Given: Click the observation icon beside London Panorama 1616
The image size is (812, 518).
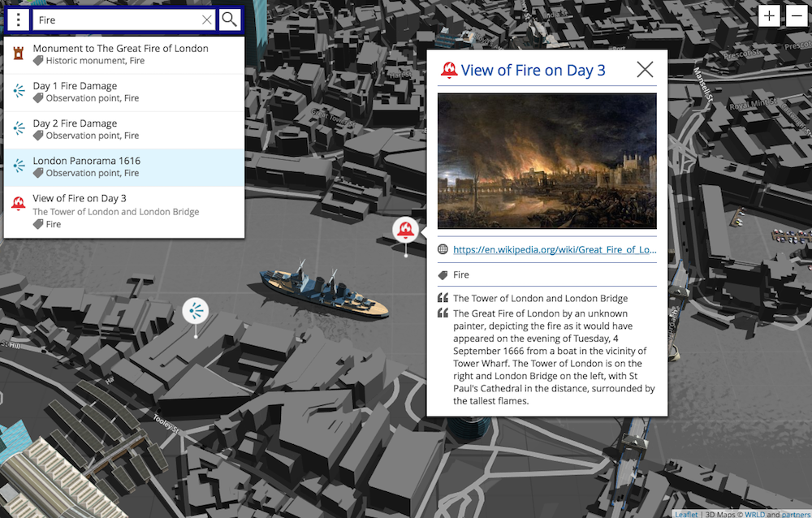Looking at the screenshot, I should point(19,166).
